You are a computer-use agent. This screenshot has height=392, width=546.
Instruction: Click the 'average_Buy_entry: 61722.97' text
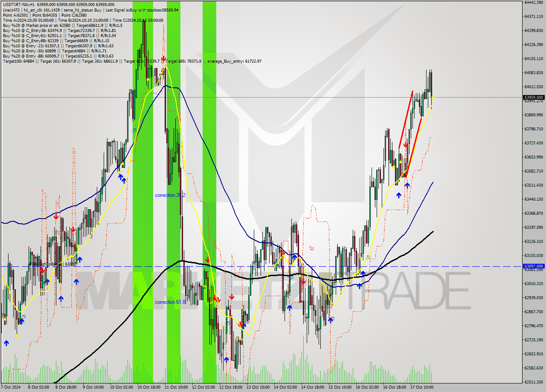(x=235, y=61)
